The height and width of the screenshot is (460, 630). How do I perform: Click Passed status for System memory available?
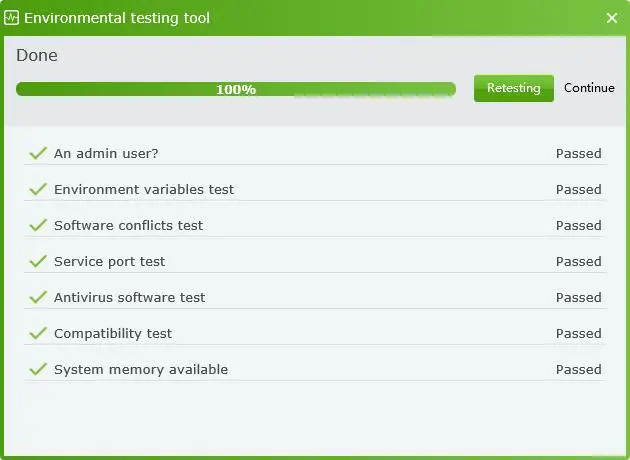[578, 369]
